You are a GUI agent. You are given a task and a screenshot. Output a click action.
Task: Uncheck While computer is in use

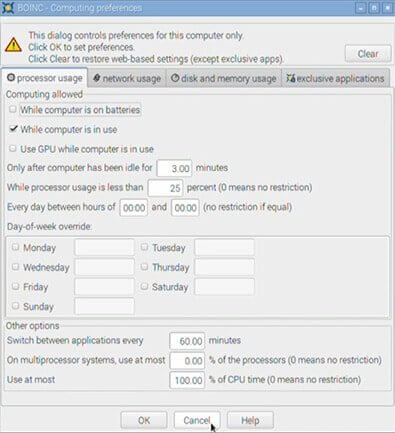point(13,129)
